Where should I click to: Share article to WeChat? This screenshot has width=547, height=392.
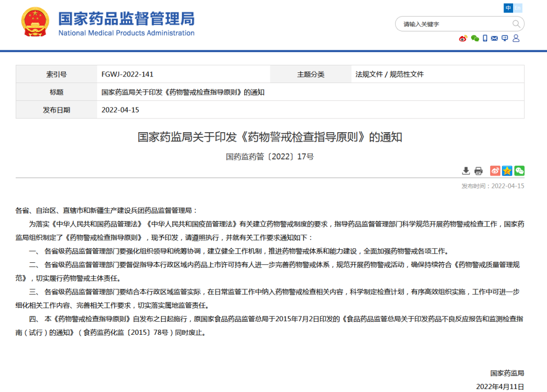(x=519, y=171)
